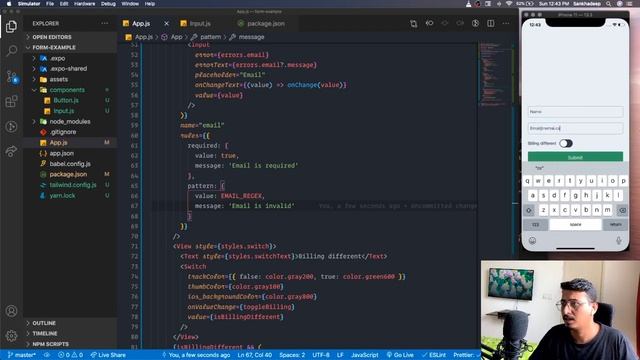Open the Search view in activity bar

pyautogui.click(x=11, y=51)
